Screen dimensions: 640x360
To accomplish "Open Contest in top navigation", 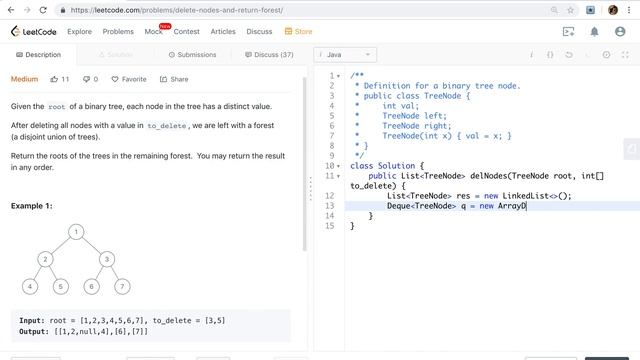I will 187,31.
